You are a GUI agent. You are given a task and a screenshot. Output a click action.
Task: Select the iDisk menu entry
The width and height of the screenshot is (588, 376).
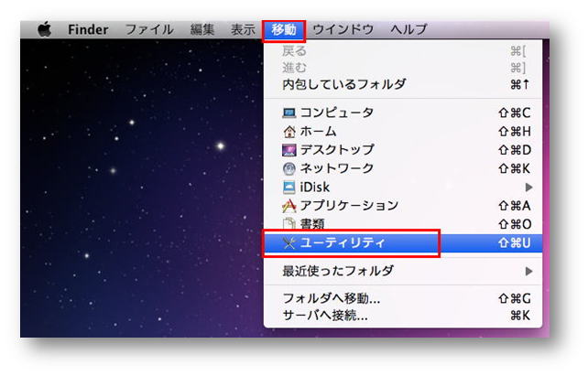point(403,188)
